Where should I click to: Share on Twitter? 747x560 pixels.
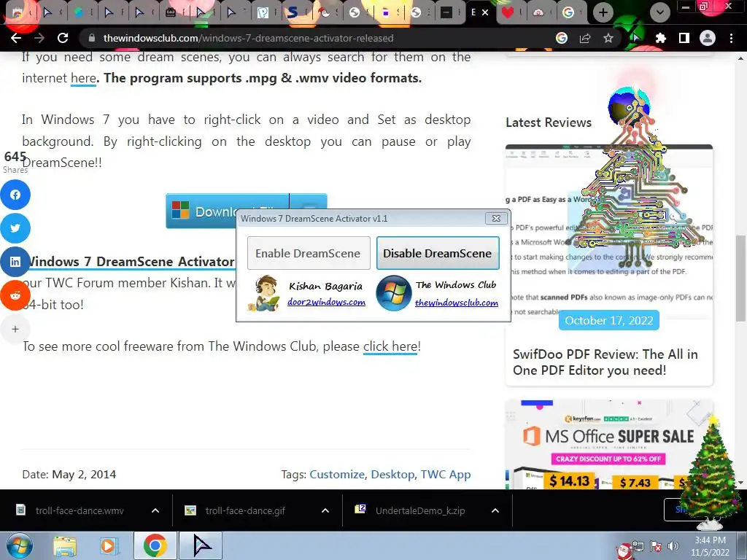[x=15, y=228]
